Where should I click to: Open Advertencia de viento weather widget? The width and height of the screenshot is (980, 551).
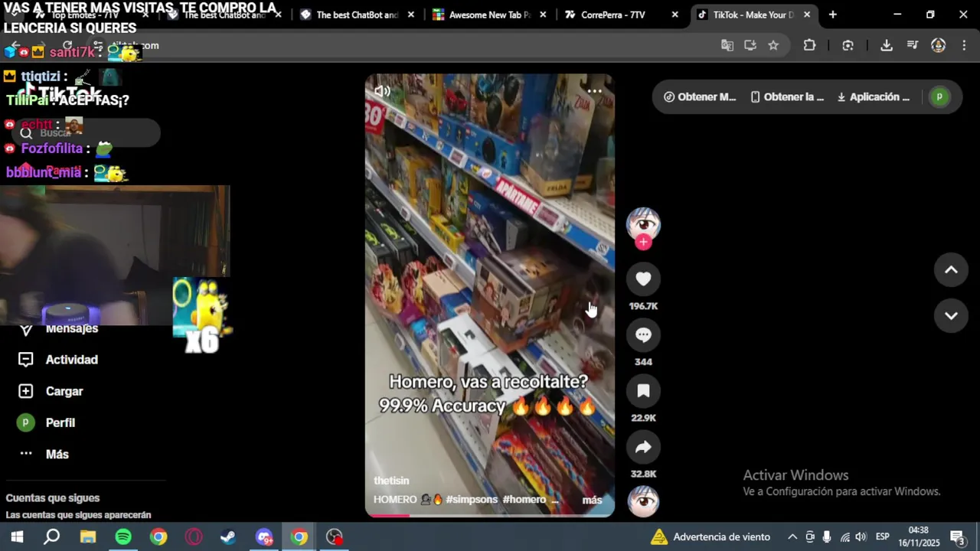point(710,537)
